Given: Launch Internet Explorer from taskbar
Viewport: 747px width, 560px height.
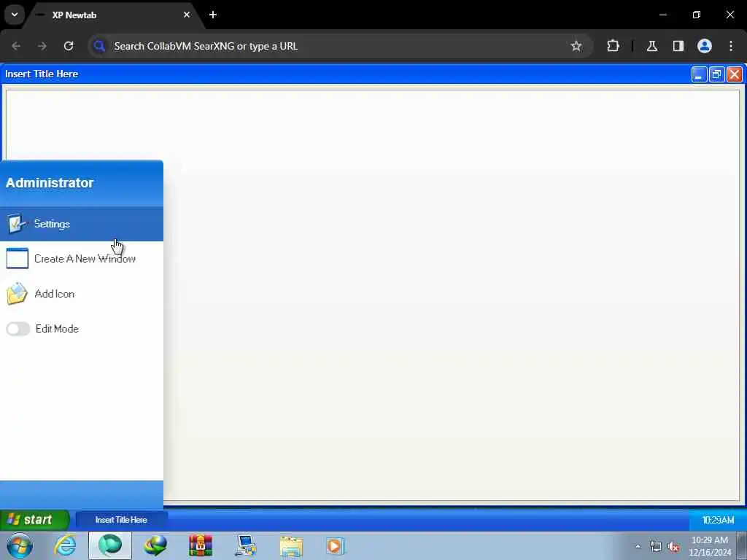Looking at the screenshot, I should point(65,545).
